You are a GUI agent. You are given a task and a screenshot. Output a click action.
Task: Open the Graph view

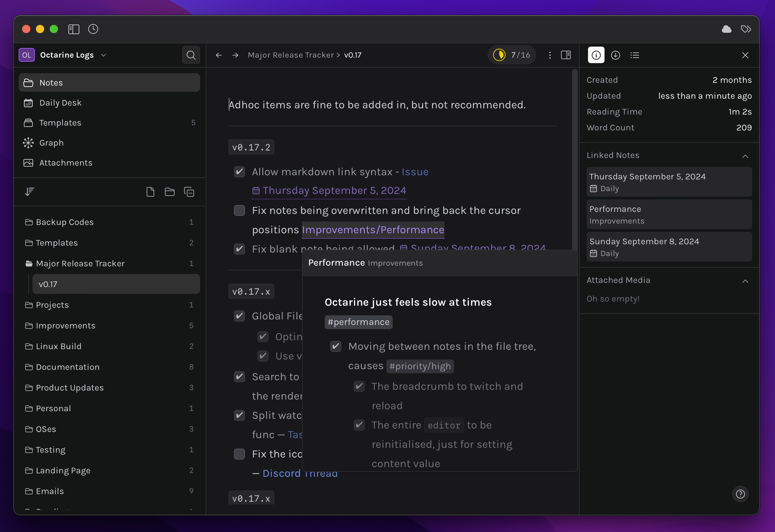pyautogui.click(x=109, y=143)
